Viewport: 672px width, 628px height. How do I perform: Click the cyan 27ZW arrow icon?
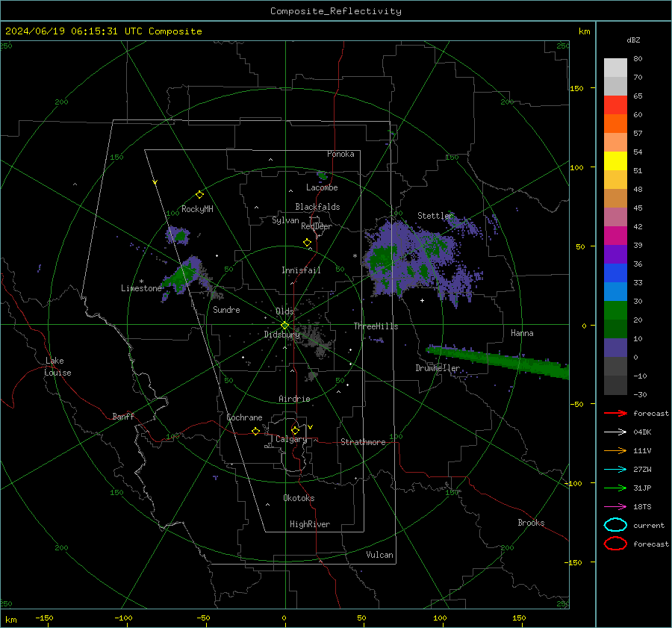point(615,470)
